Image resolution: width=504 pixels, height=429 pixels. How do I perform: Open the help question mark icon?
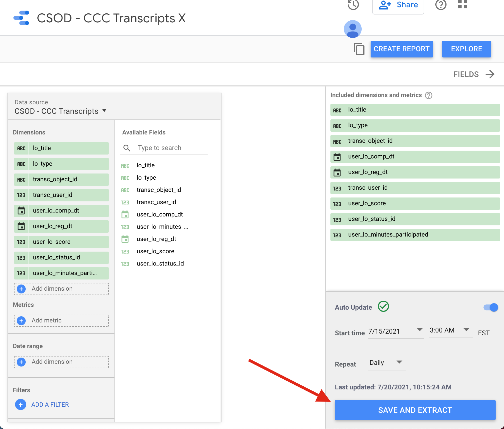441,4
